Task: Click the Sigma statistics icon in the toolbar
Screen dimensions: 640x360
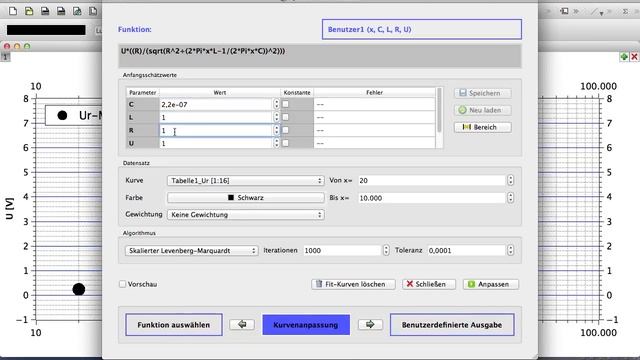Action: pos(625,11)
